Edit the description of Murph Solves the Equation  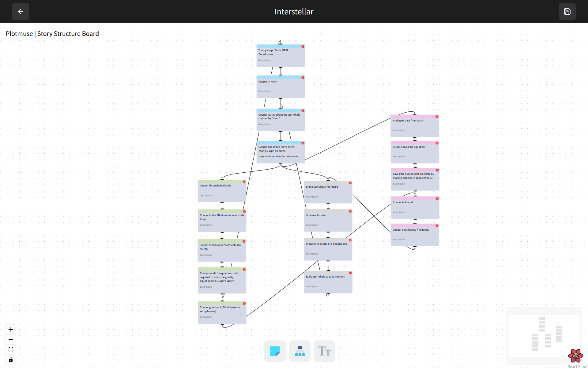pyautogui.click(x=398, y=156)
